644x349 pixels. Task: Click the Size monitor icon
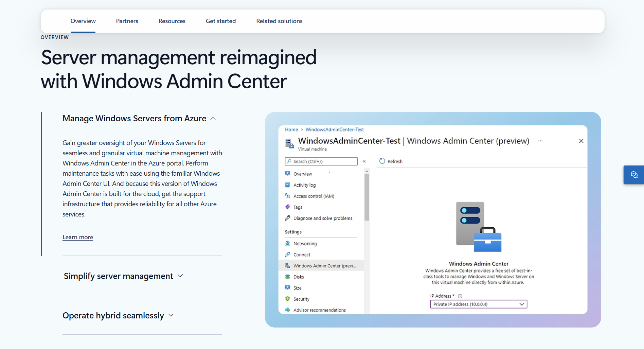pos(287,288)
